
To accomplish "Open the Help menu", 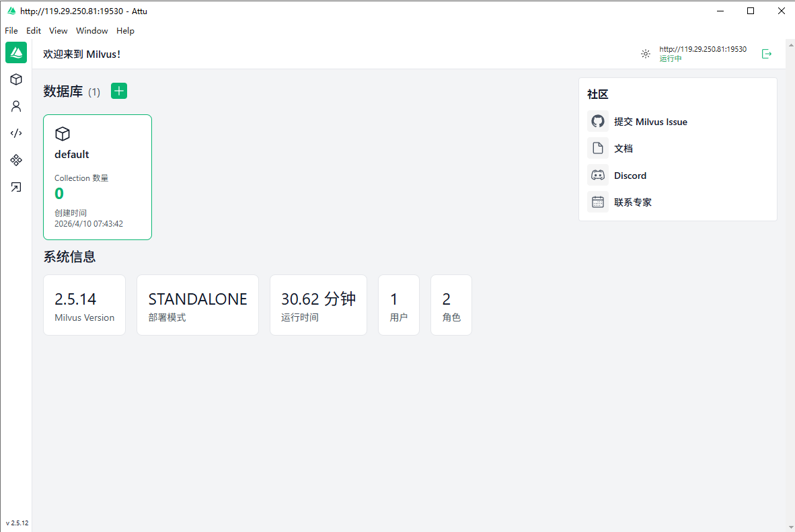I will [125, 30].
